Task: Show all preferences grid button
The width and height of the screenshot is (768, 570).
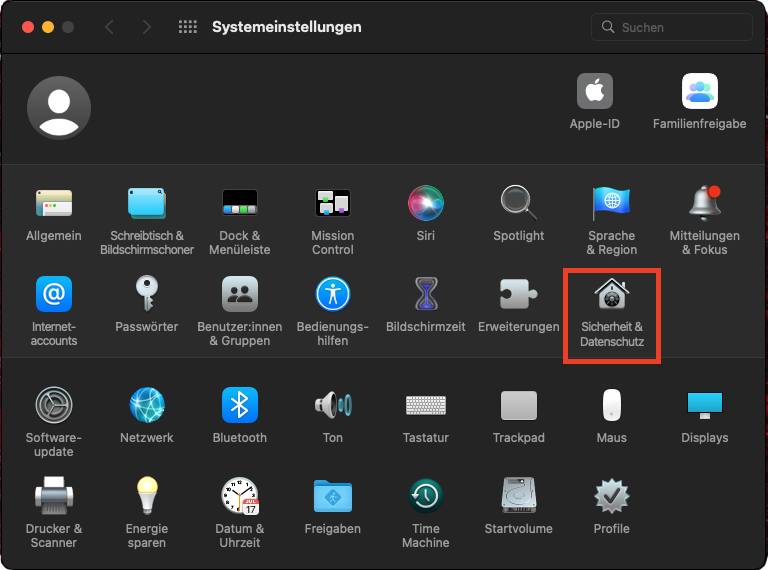Action: [188, 27]
